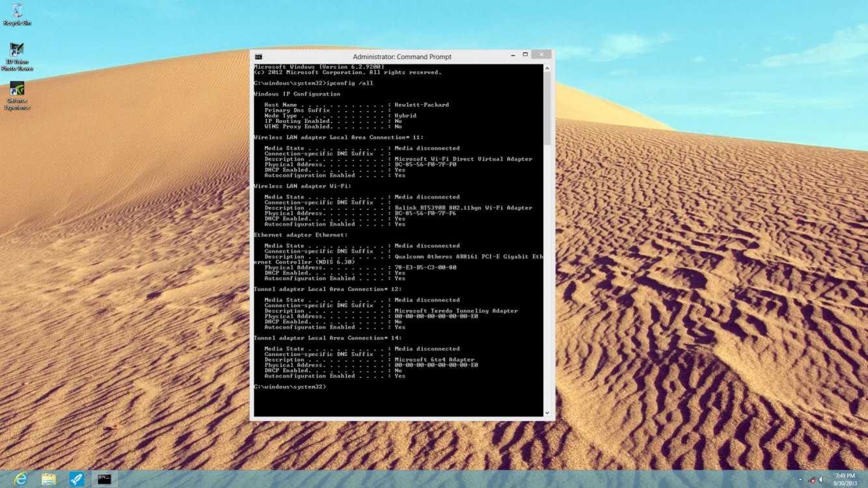Open the disconnected network tray icon
This screenshot has width=868, height=488.
click(x=812, y=480)
